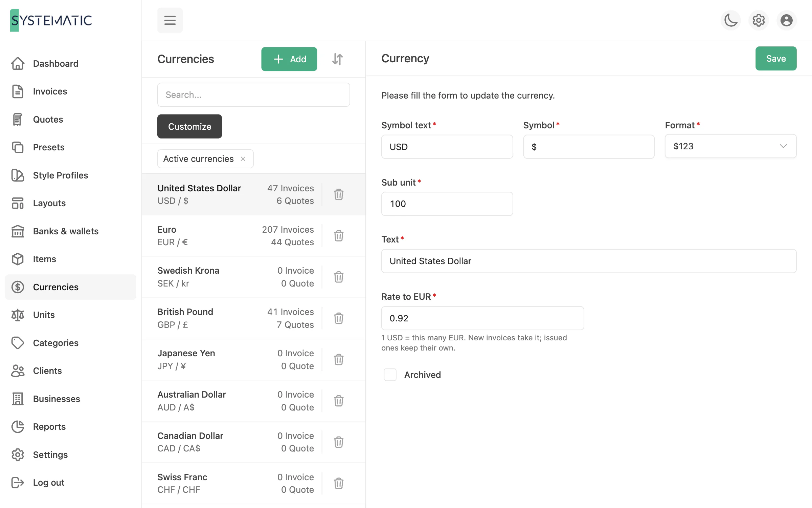Screen dimensions: 812x508
Task: Click the sort order arrows icon
Action: point(337,59)
